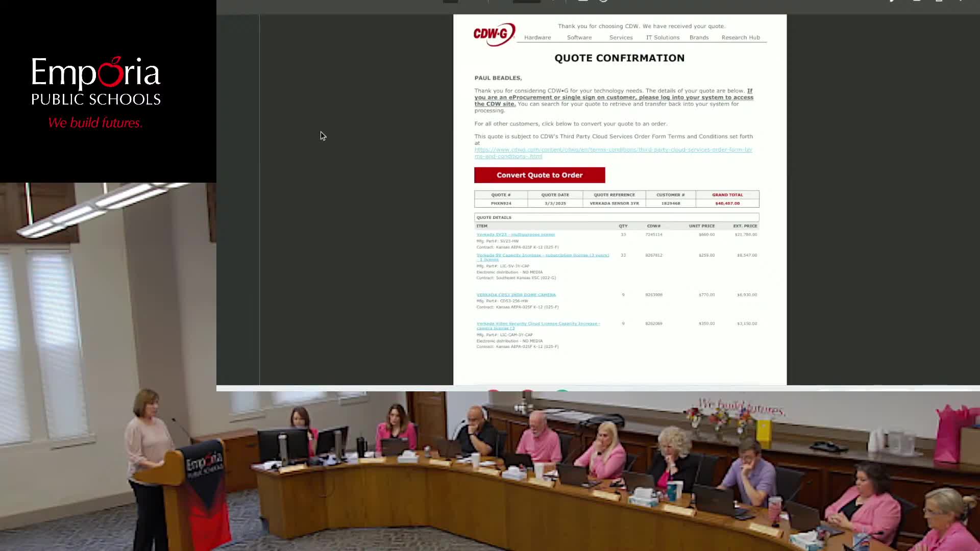Open the Services menu item

621,37
